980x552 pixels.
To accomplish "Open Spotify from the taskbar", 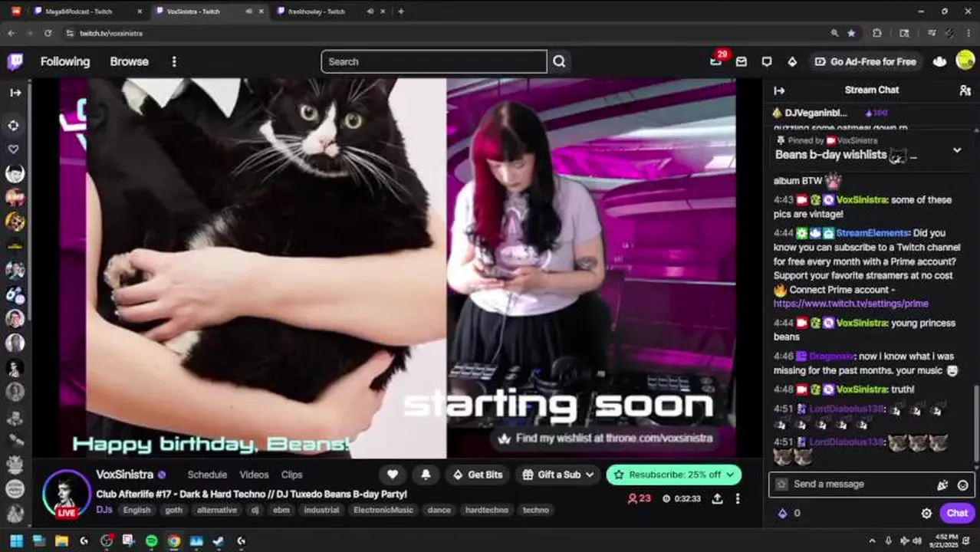I will (151, 540).
